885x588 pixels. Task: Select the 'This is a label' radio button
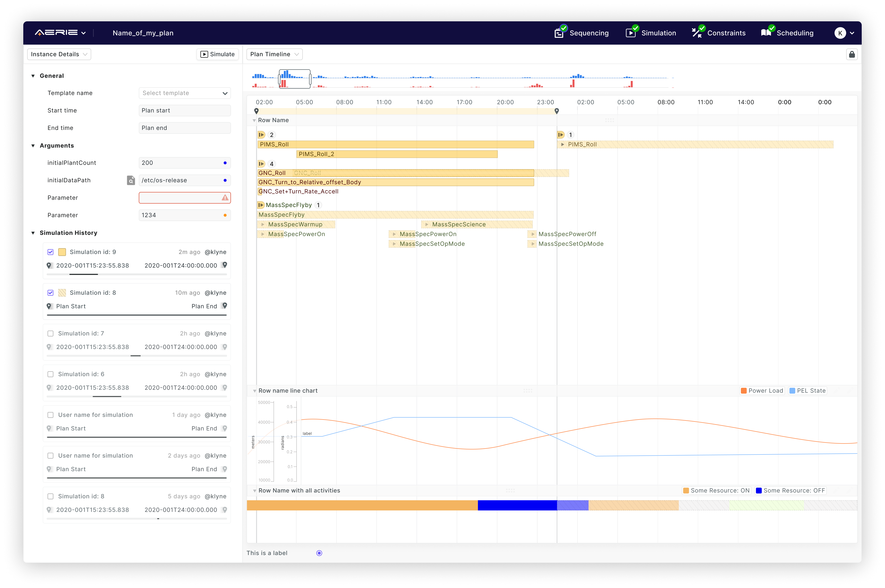(x=319, y=553)
